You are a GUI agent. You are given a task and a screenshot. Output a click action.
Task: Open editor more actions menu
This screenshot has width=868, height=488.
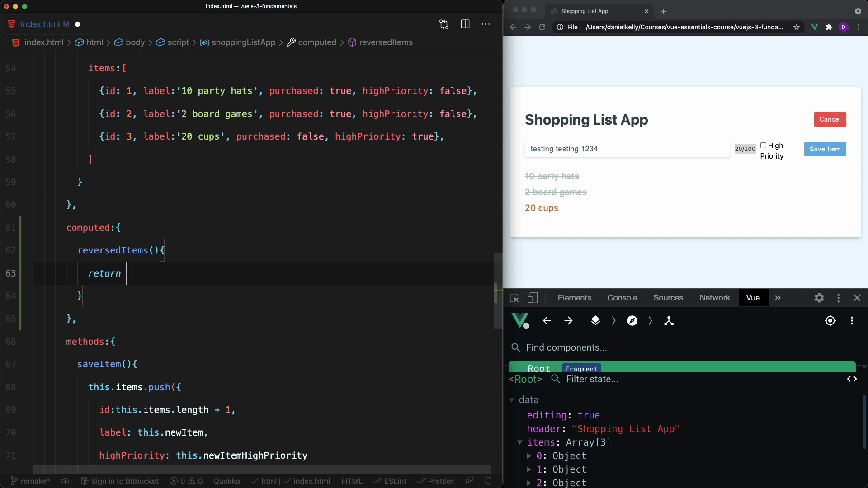pos(486,24)
